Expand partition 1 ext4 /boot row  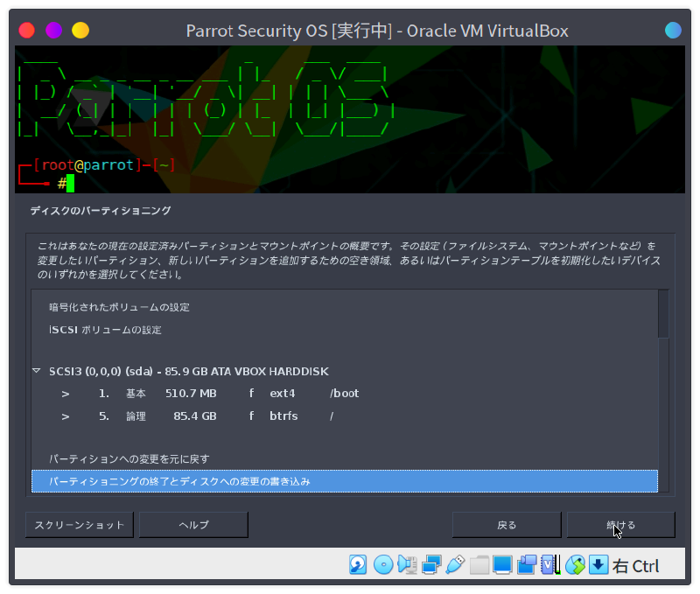click(65, 394)
